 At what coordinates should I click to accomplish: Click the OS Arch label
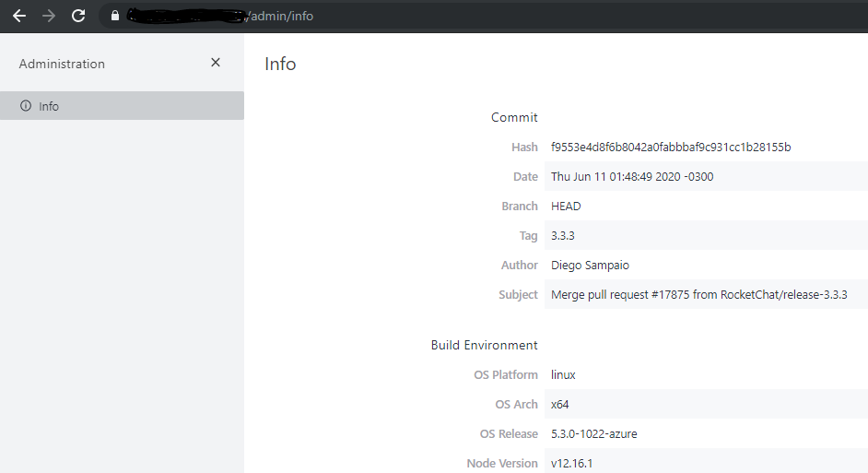pyautogui.click(x=516, y=404)
